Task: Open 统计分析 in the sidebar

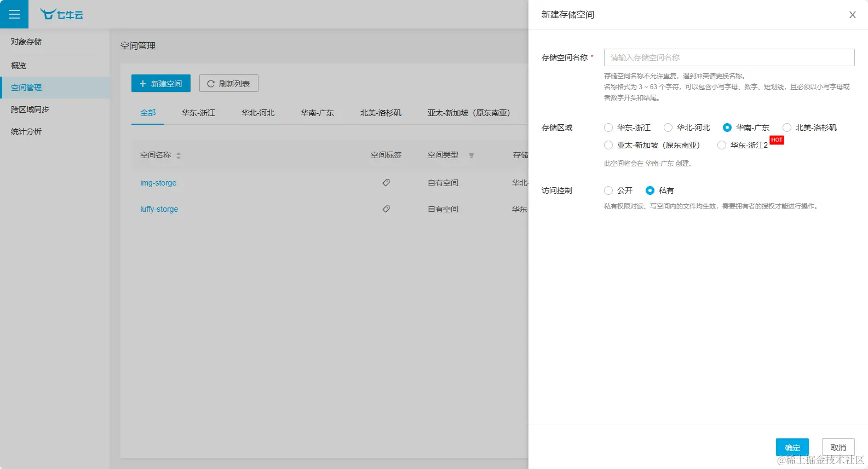Action: coord(55,131)
